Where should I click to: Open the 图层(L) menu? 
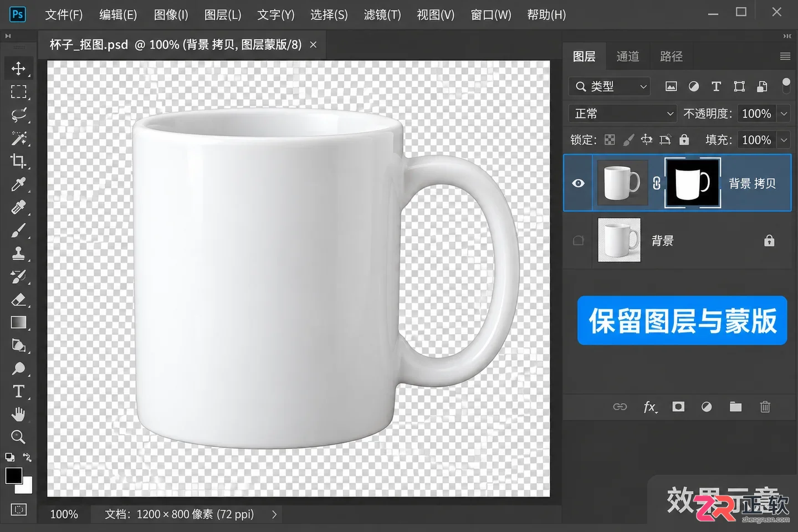tap(223, 15)
